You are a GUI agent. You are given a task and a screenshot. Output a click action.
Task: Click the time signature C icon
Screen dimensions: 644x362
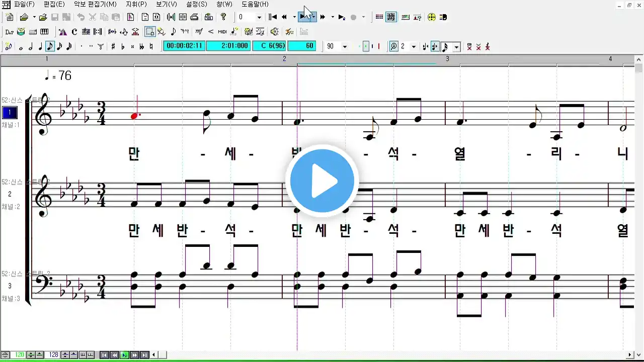coord(74,32)
